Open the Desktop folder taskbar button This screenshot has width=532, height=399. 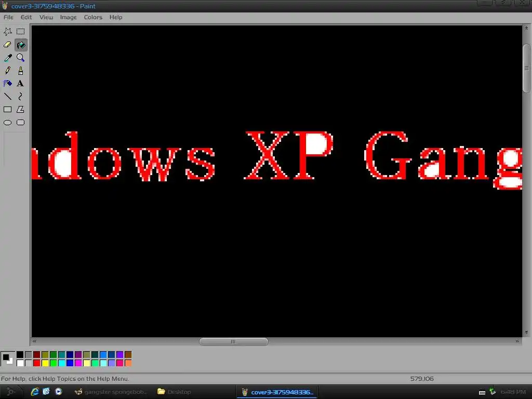click(x=175, y=392)
